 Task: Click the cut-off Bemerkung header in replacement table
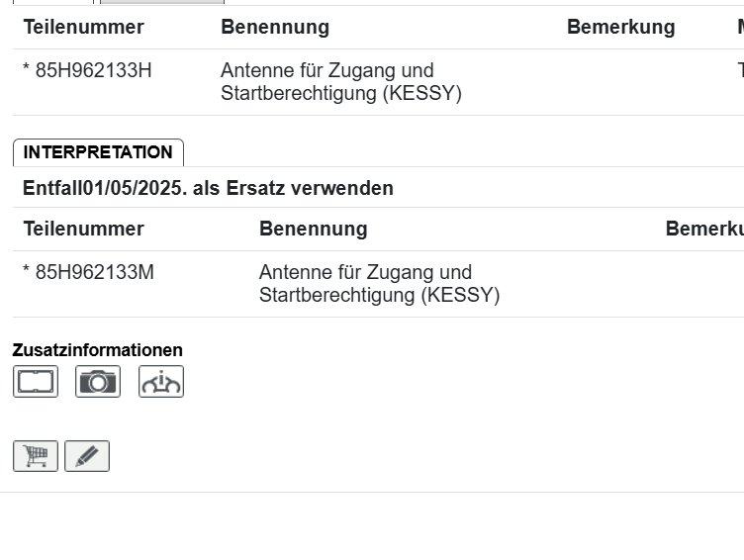(703, 230)
